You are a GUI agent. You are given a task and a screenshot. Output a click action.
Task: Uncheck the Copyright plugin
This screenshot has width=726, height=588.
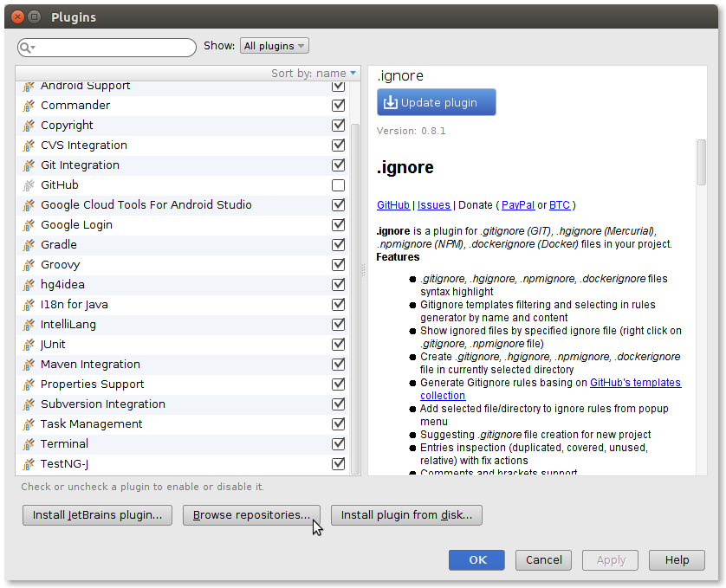pos(339,126)
